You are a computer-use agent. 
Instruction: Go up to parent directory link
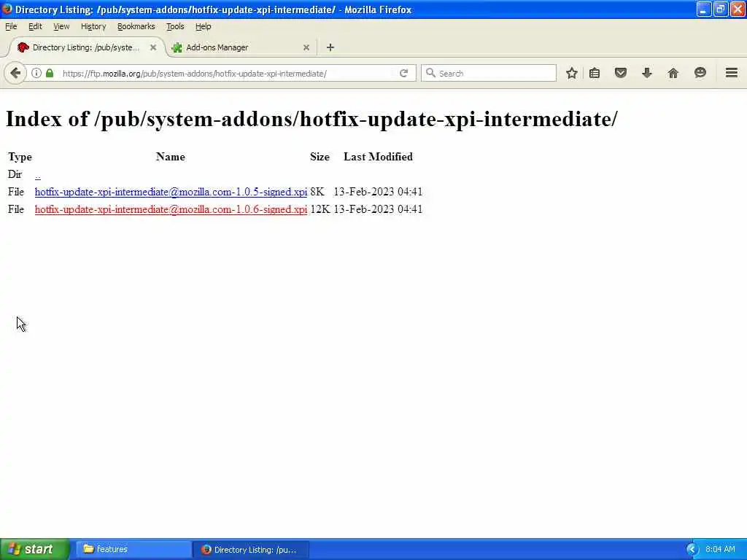tap(38, 175)
